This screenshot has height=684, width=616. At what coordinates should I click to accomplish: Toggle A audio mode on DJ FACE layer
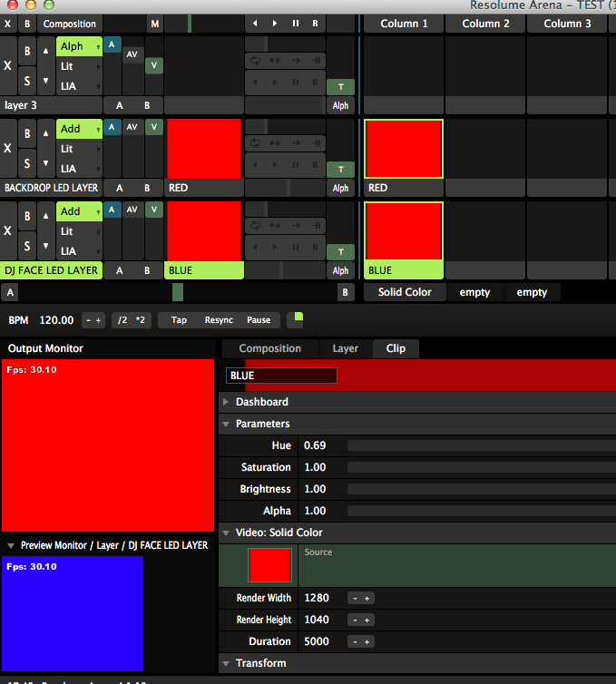(112, 210)
